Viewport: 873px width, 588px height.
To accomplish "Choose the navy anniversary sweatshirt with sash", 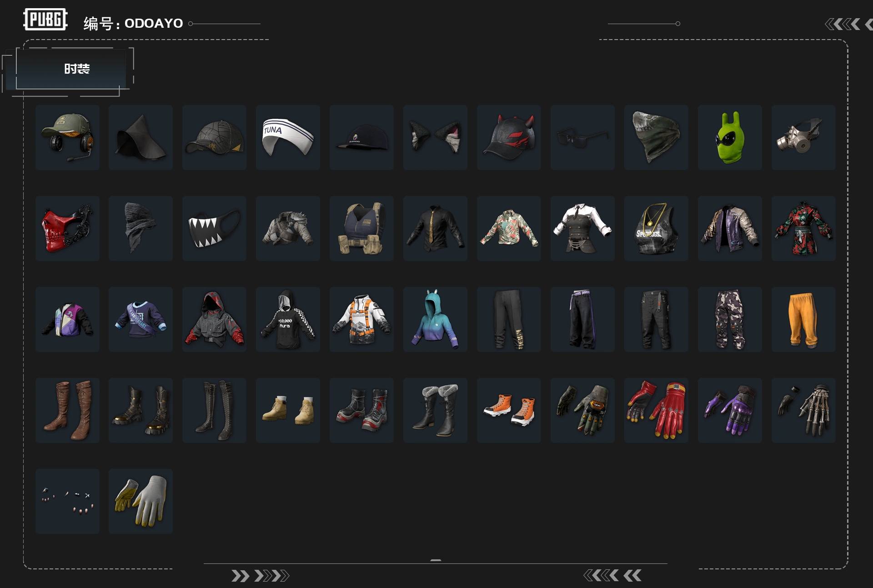I will click(x=141, y=319).
